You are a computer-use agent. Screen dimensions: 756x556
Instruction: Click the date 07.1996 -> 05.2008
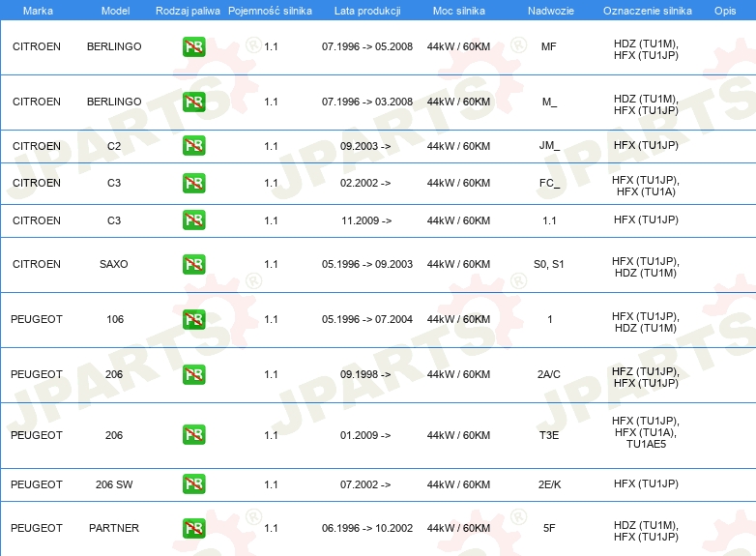tap(367, 46)
